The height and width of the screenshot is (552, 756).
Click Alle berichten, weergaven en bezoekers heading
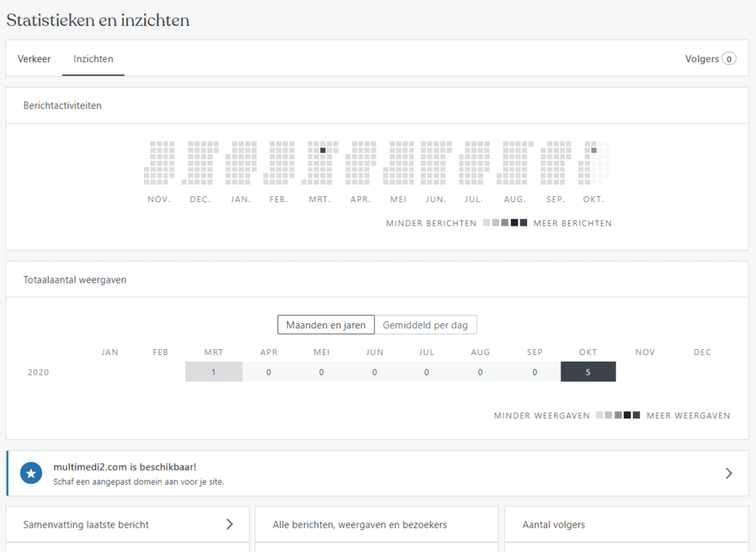(360, 525)
